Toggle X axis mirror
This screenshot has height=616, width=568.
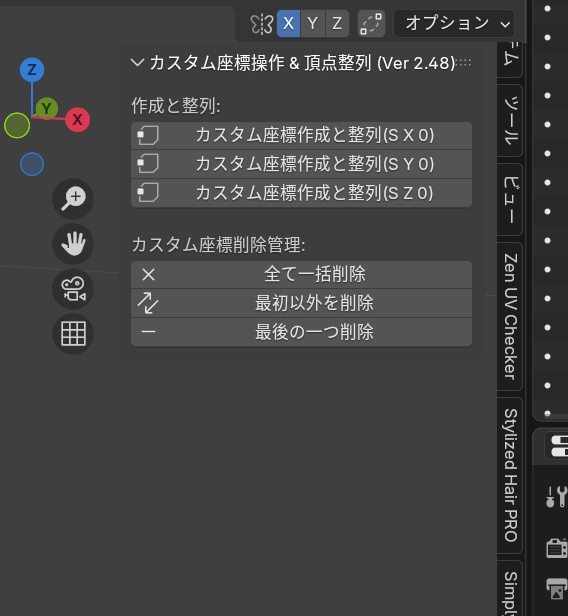[289, 24]
